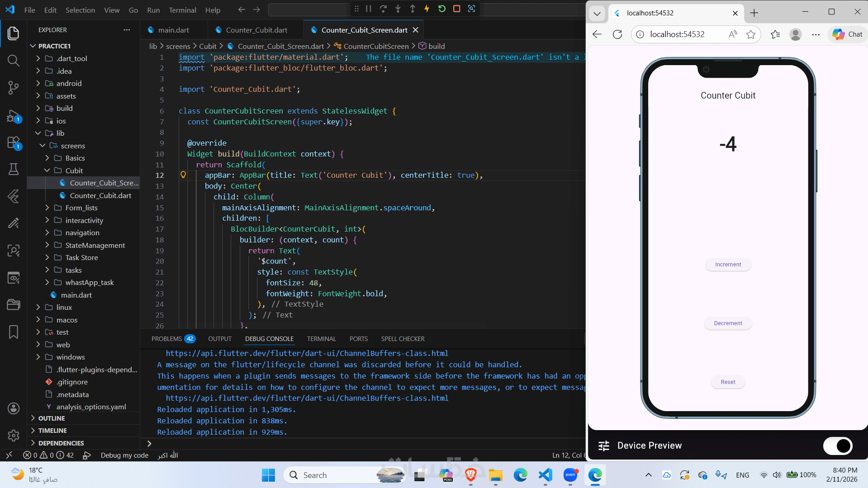Switch to the main.dart editor tab
Screen dimensions: 868x488
(174, 30)
